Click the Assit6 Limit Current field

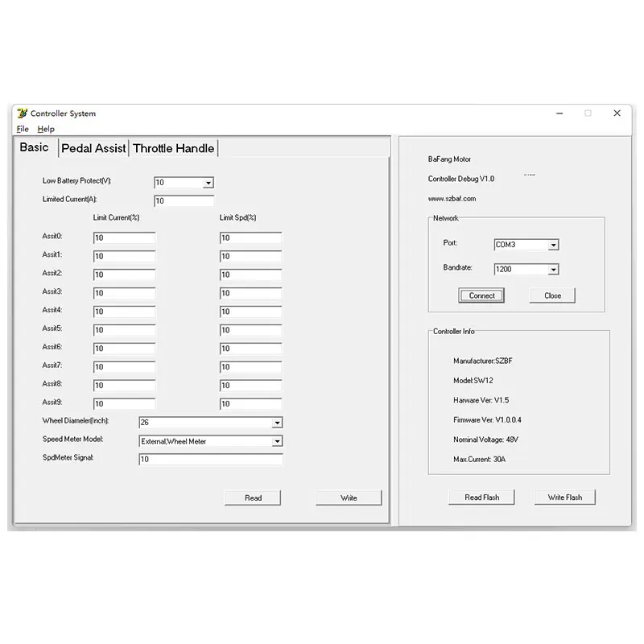[x=125, y=349]
